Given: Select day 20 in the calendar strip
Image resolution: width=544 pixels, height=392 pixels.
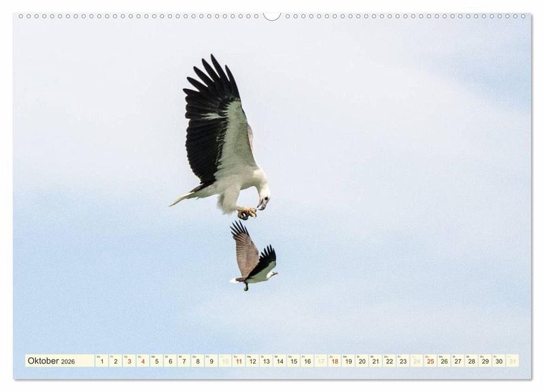Looking at the screenshot, I should click(362, 361).
